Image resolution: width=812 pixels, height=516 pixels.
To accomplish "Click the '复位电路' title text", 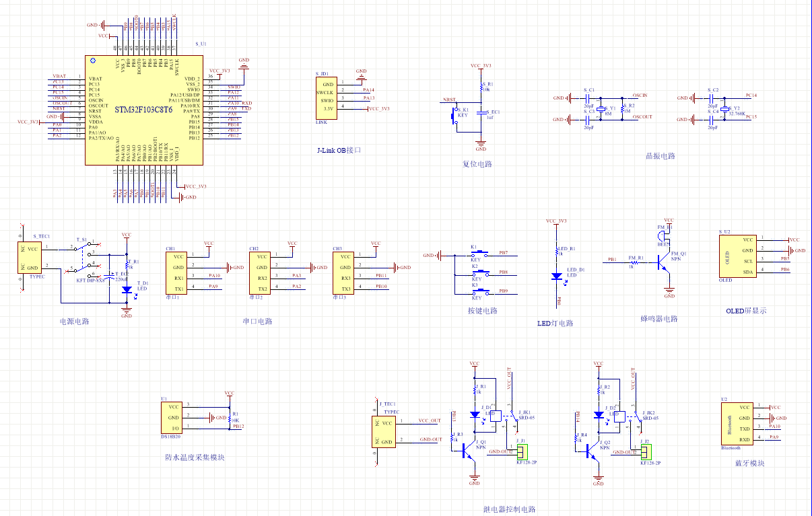I will (x=477, y=163).
